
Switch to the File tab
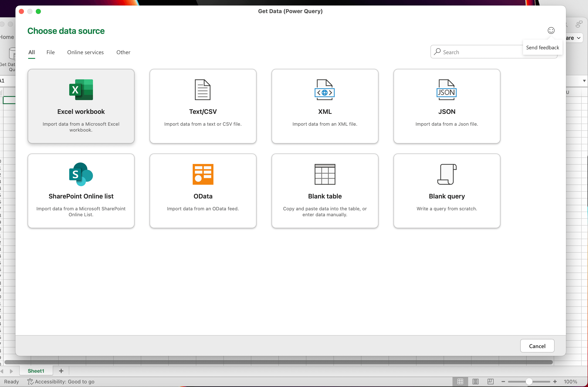pyautogui.click(x=50, y=52)
